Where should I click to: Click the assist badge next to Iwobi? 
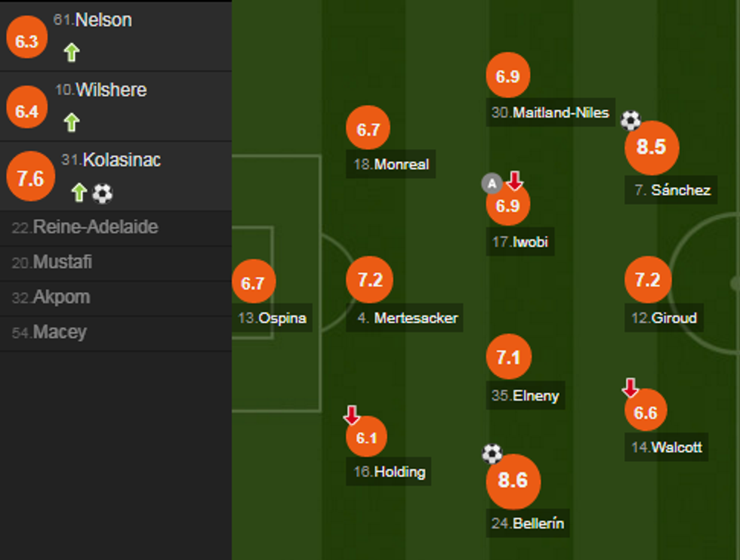(x=492, y=183)
